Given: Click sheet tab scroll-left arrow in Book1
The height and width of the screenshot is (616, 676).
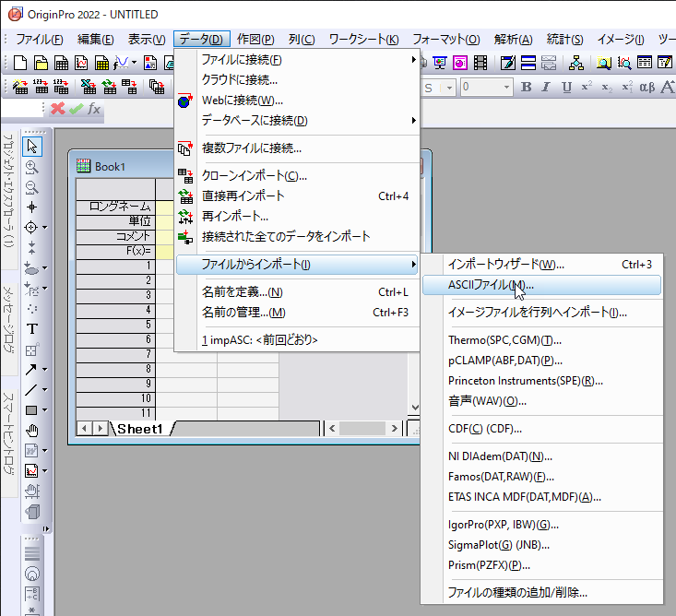Looking at the screenshot, I should (84, 429).
